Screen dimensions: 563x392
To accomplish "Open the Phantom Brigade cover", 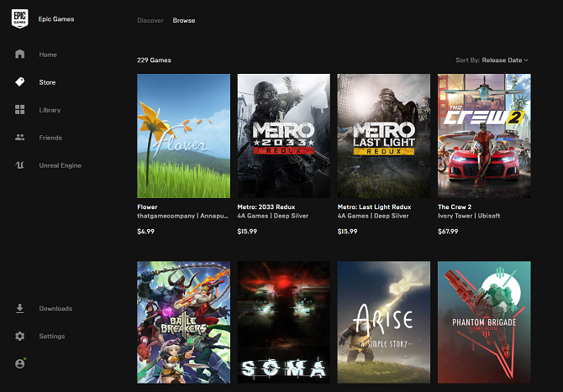I will (x=484, y=322).
